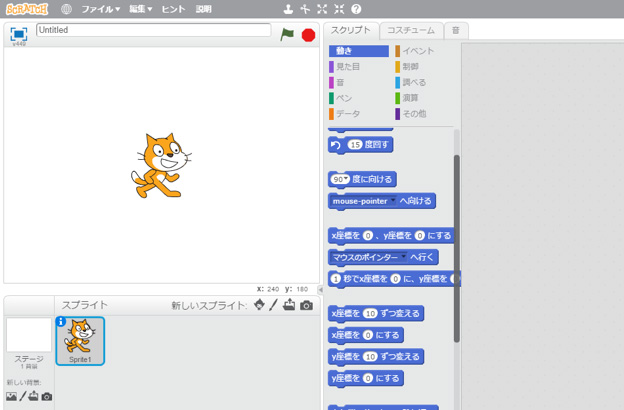Select the 動き block category
Screen dimensions: 624x410
pyautogui.click(x=359, y=51)
